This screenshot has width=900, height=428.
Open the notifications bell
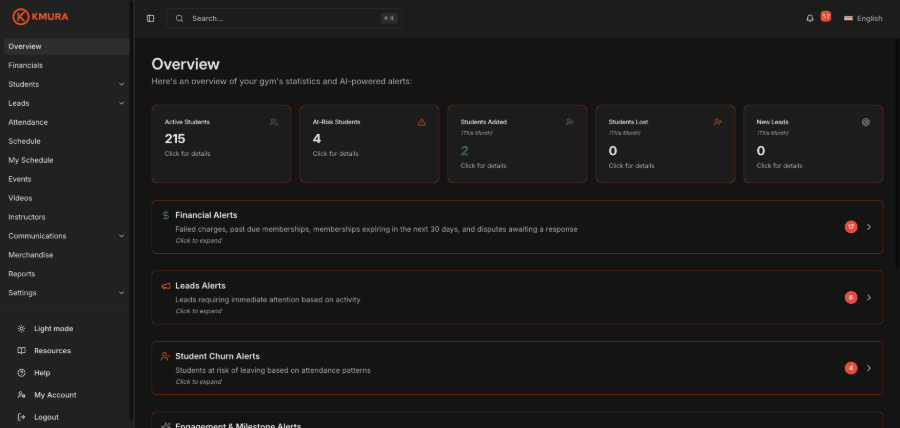point(810,18)
